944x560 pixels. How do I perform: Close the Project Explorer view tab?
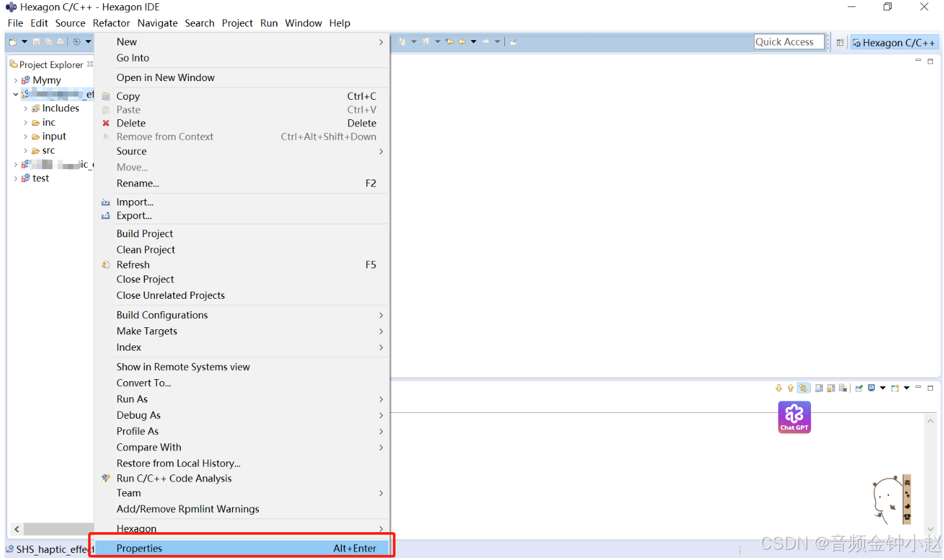click(x=90, y=64)
